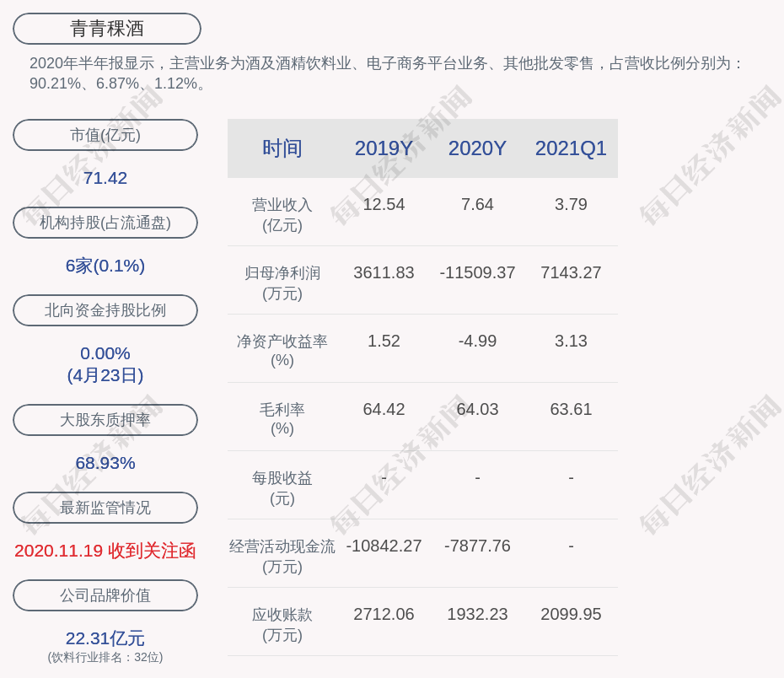Viewport: 784px width, 678px height.
Task: Click the gross margin value 64.03
Action: (477, 410)
